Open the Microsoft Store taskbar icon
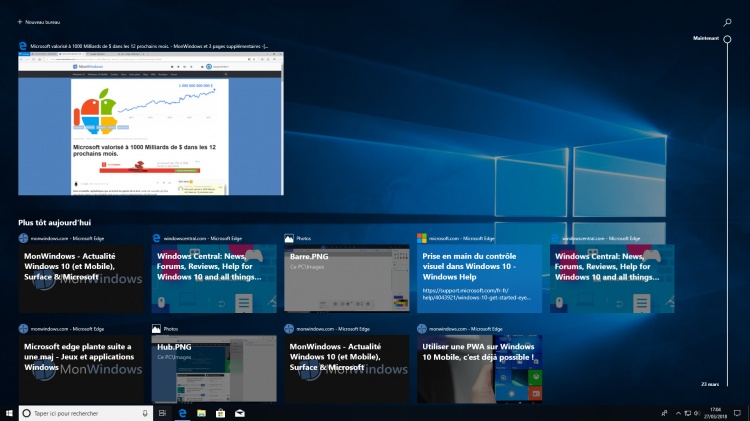This screenshot has height=421, width=750. pos(220,412)
